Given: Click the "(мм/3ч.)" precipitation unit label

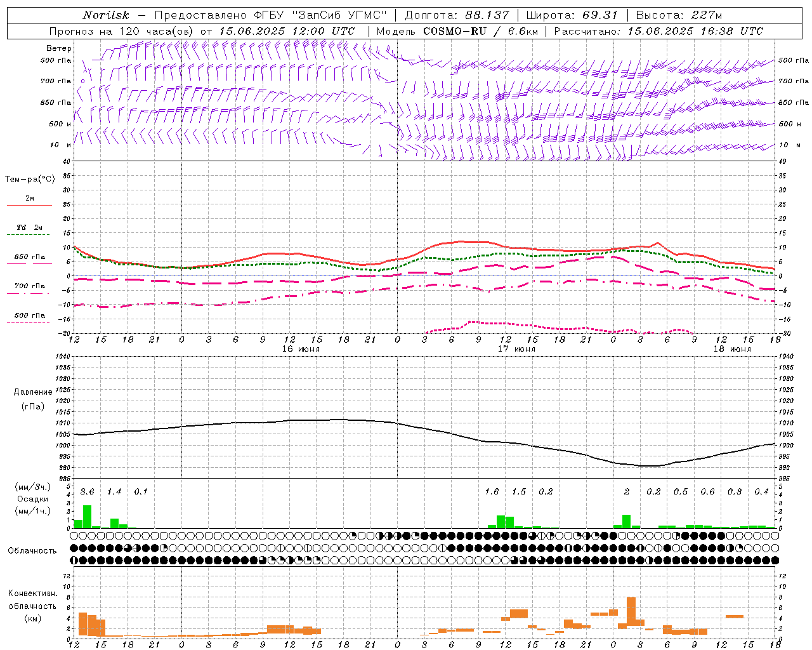Looking at the screenshot, I should pos(32,487).
